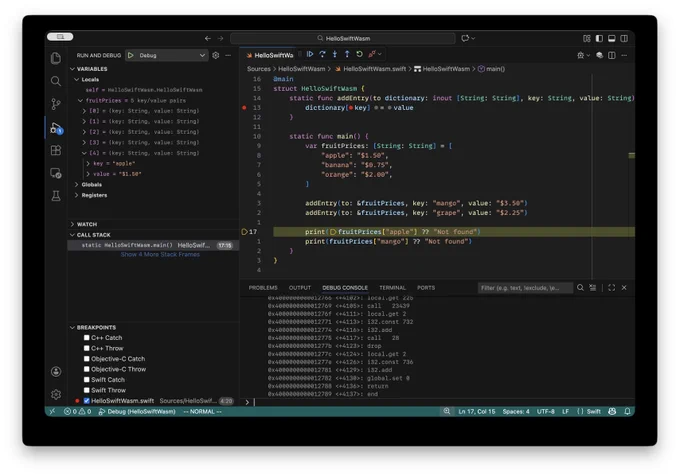This screenshot has height=476, width=680.
Task: Click Spaces: 4 indentation setting
Action: [x=516, y=411]
